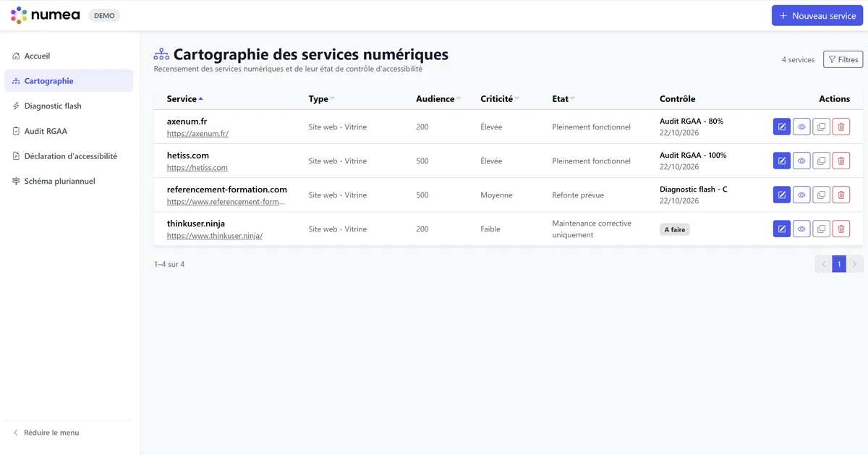Click the thinkuser.ninja service name
The height and width of the screenshot is (455, 868).
pyautogui.click(x=195, y=224)
